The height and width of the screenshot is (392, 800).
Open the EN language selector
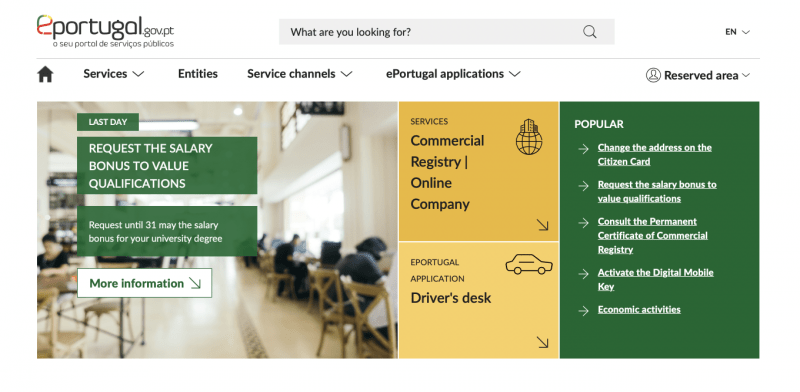[737, 32]
